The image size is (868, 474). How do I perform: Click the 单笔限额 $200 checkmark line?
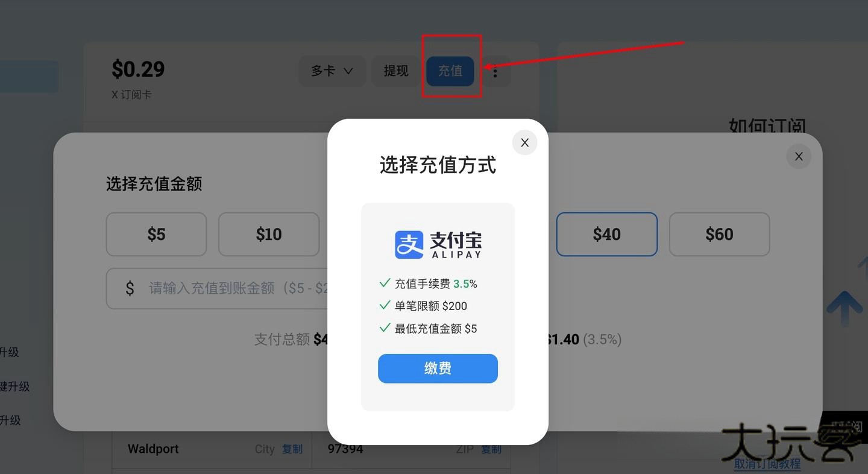point(423,306)
